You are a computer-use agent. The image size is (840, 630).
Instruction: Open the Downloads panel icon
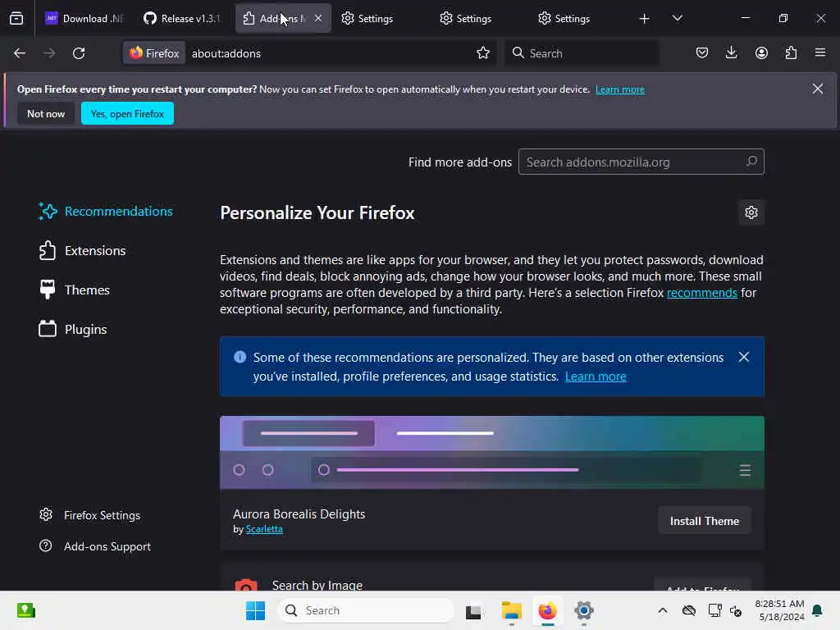click(731, 53)
